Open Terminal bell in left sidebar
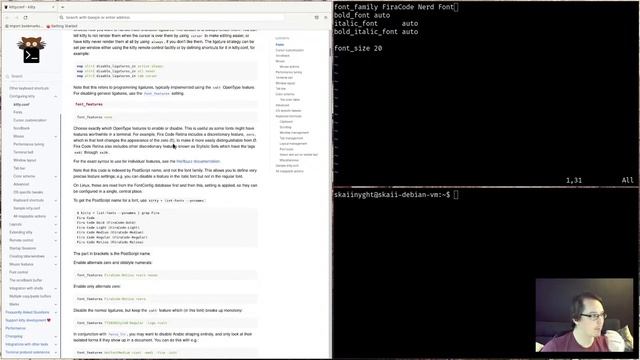 (23, 152)
